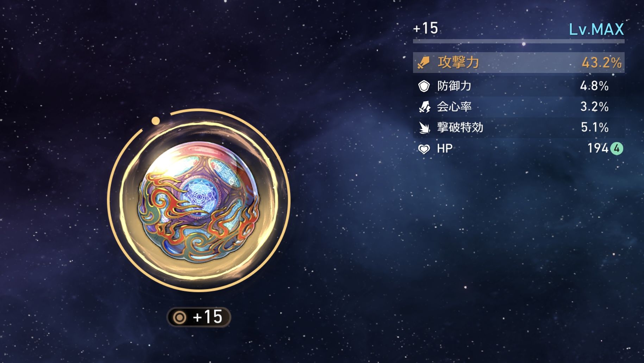Click the break effect icon beside 撃破特効

click(x=424, y=128)
